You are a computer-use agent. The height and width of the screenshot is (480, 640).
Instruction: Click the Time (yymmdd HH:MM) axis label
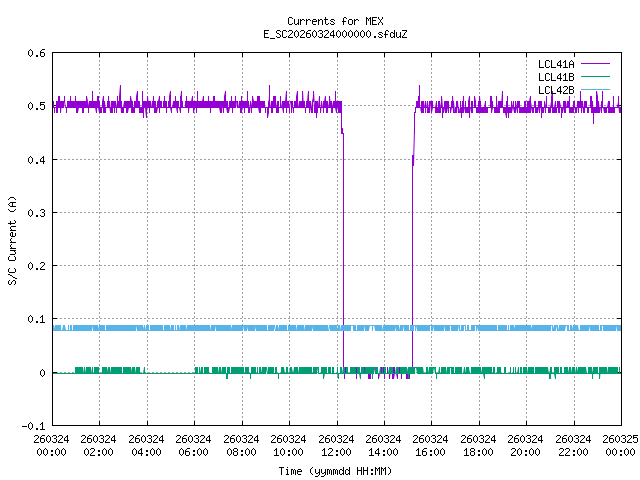335,470
